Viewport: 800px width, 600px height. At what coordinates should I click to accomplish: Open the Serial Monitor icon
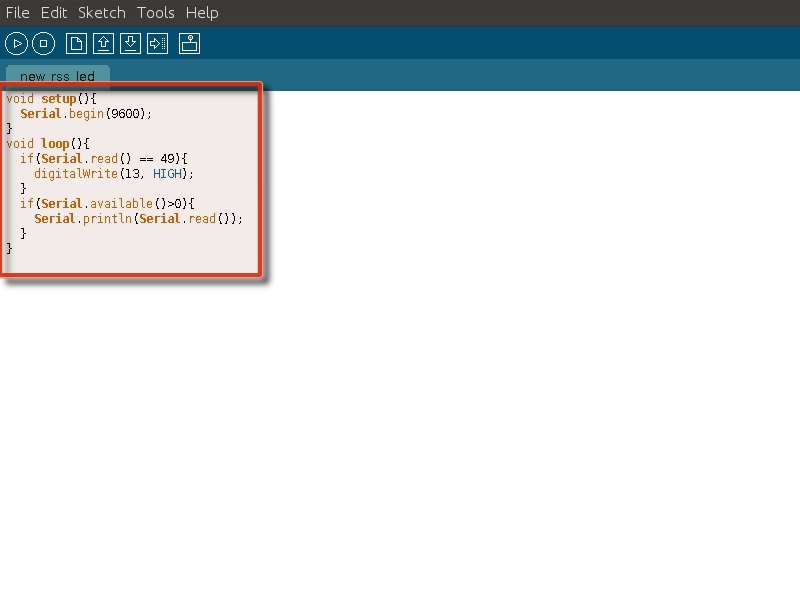pos(189,43)
